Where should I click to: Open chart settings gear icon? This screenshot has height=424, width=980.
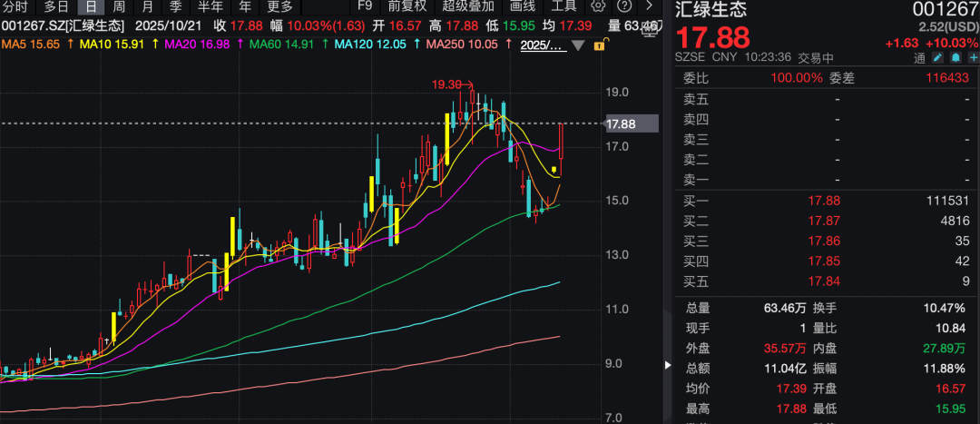(598, 6)
